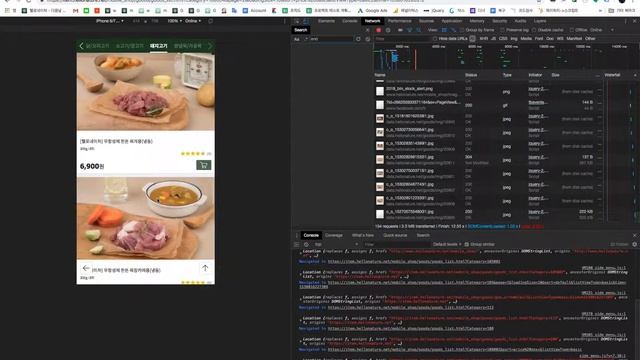This screenshot has width=640, height=360.
Task: Switch to the Performance tab
Action: 400,21
